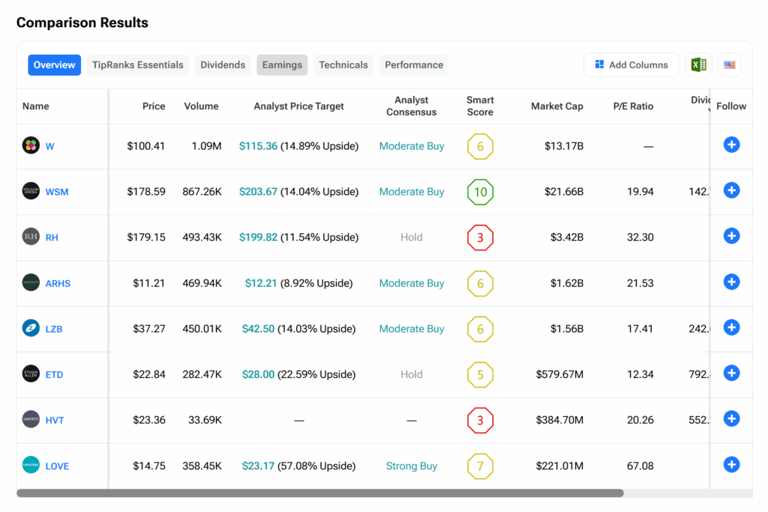Screen dimensions: 768x512
Task: Sort by Smart Score column header
Action: click(480, 106)
